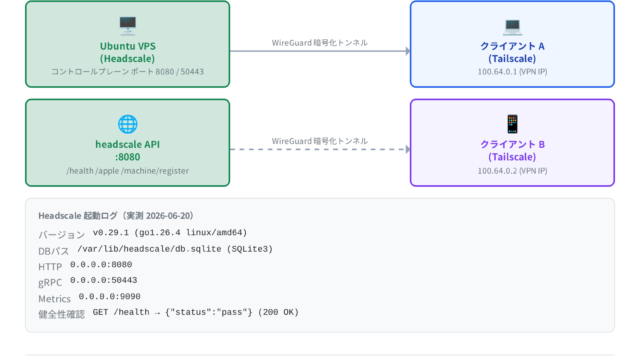Click the バージョン label

[x=62, y=235]
